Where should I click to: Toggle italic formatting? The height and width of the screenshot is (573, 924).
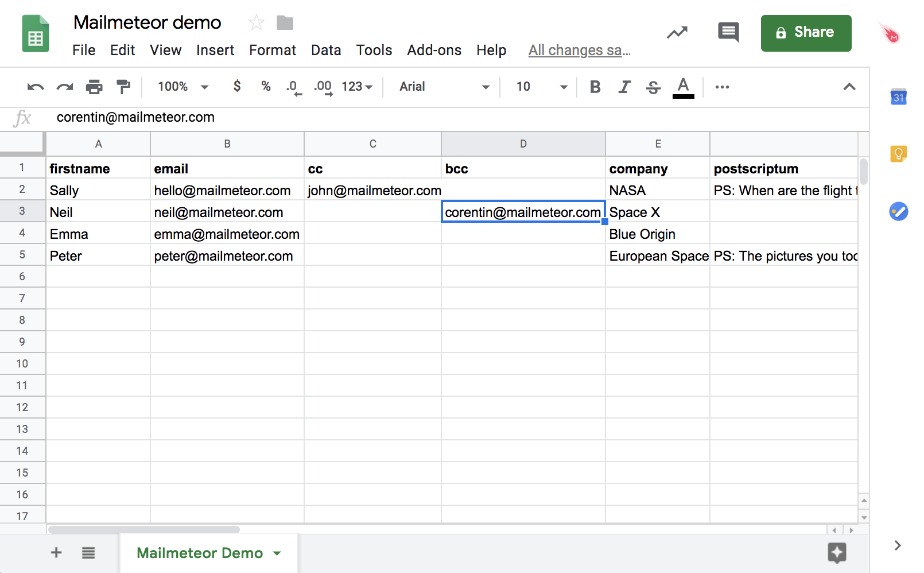click(x=624, y=87)
